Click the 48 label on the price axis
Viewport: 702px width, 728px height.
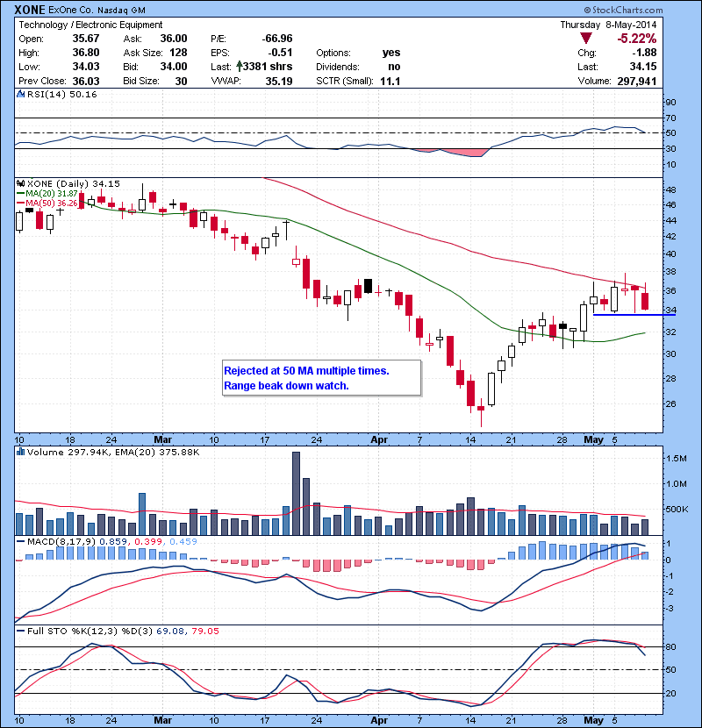671,189
